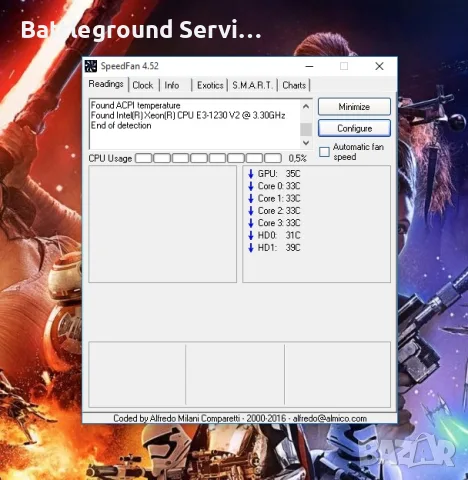Click the Core 1 temperature arrow icon
Screen dimensions: 468x480
pyautogui.click(x=251, y=198)
